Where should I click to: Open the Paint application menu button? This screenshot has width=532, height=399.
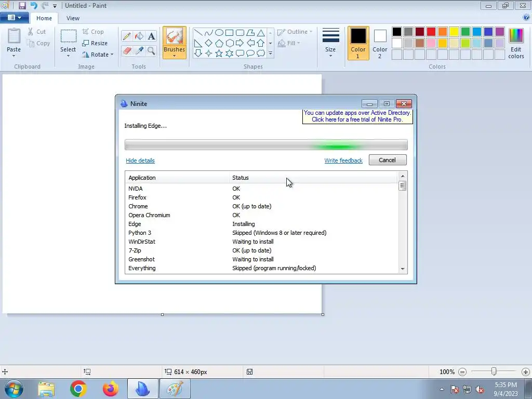14,18
